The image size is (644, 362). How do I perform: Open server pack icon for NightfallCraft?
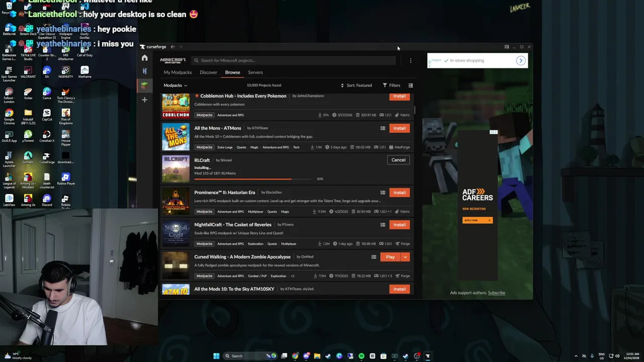[x=383, y=225]
